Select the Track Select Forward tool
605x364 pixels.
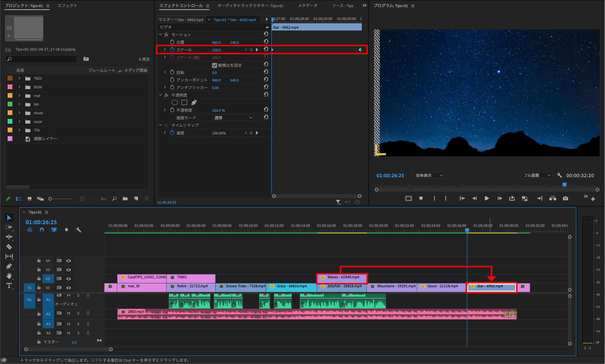(x=9, y=227)
